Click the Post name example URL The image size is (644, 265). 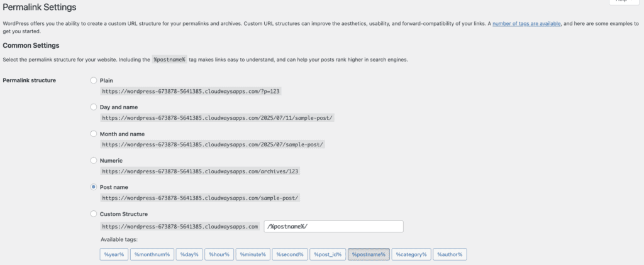coord(200,198)
